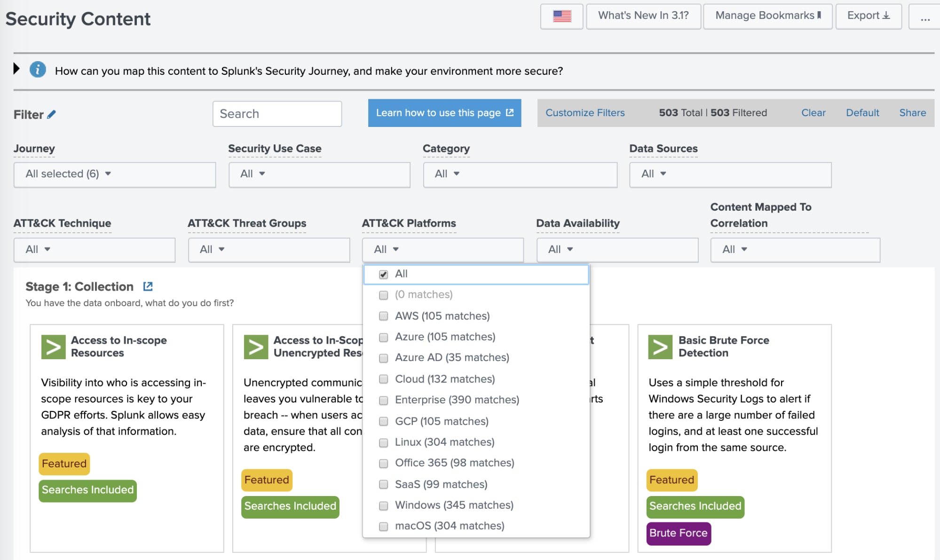Click Searches Included tag on Brute Force Detection
940x560 pixels.
695,507
